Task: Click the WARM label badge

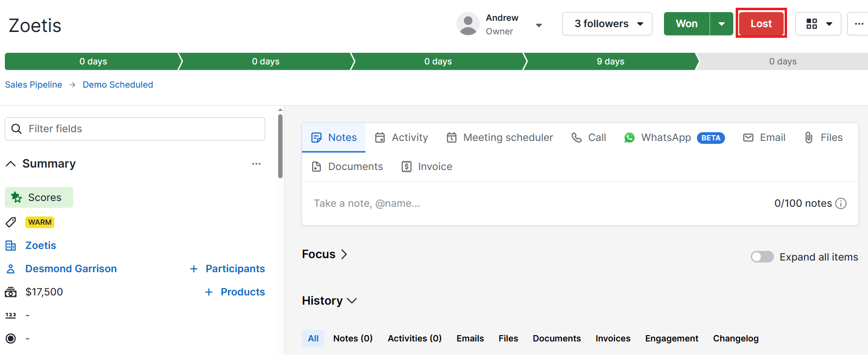Action: pos(40,222)
